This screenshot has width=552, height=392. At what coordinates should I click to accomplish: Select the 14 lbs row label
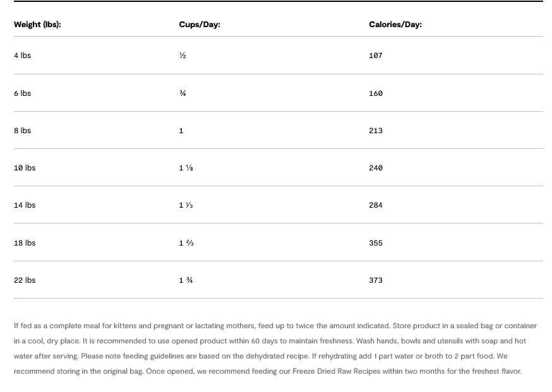tap(25, 205)
